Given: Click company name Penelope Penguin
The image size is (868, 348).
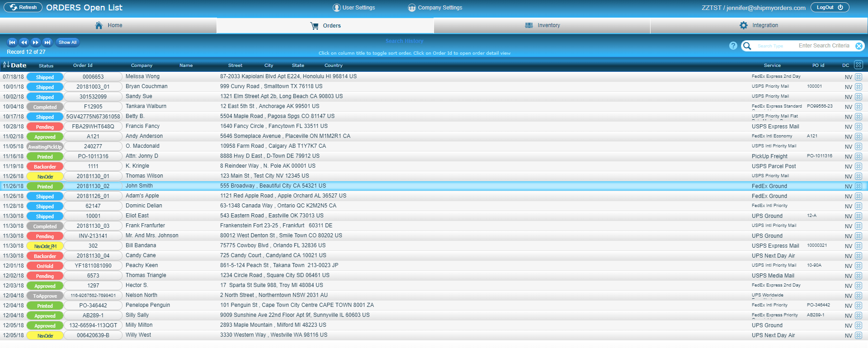Looking at the screenshot, I should point(148,305).
